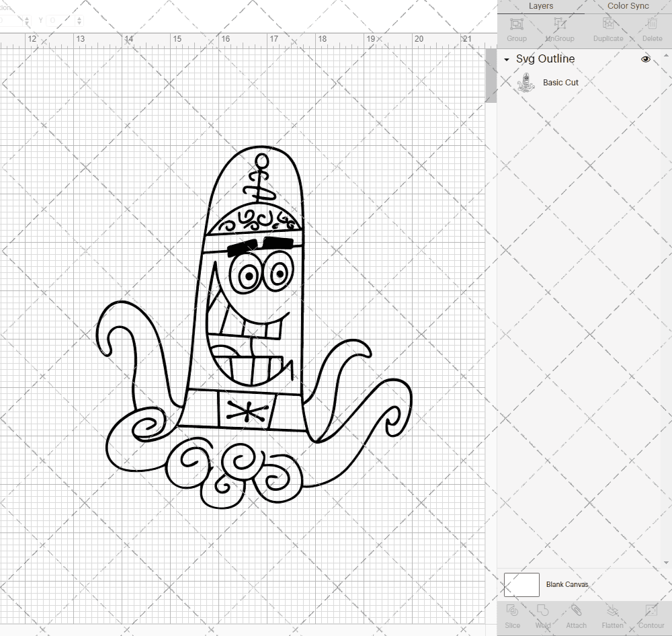Select the Basic Cut layer thumbnail
672x636 pixels.
pyautogui.click(x=526, y=82)
